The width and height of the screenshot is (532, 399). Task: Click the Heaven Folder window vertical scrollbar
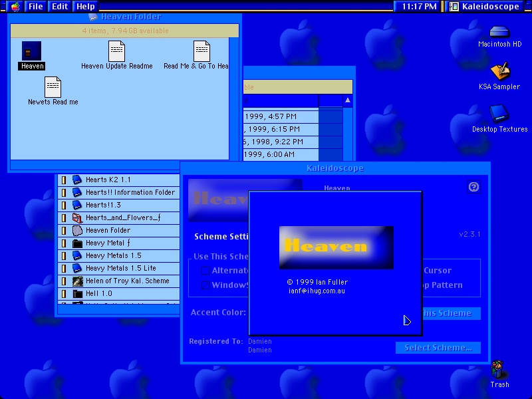[x=234, y=98]
